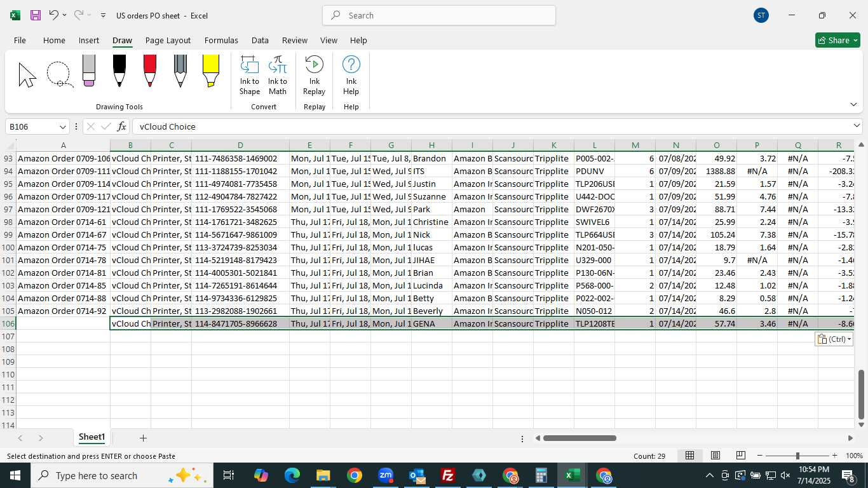The image size is (868, 488).
Task: Click cell 114-8471705-8966628
Action: pyautogui.click(x=240, y=323)
